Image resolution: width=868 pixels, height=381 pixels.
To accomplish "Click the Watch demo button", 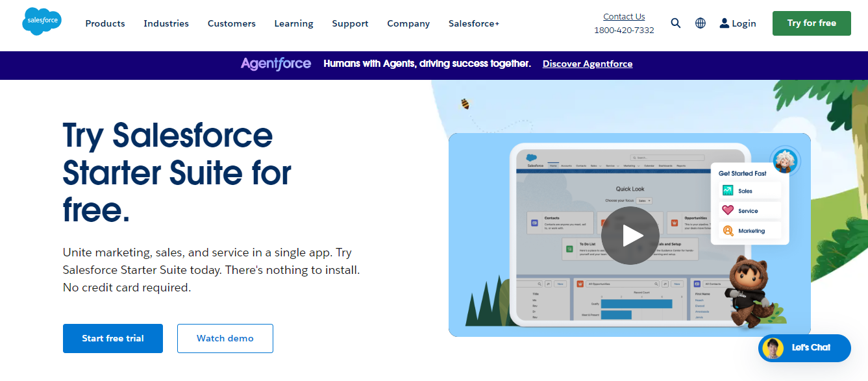I will [x=225, y=338].
